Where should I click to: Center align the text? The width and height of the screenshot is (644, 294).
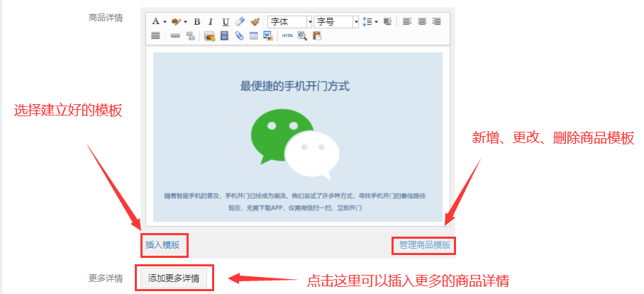(422, 22)
